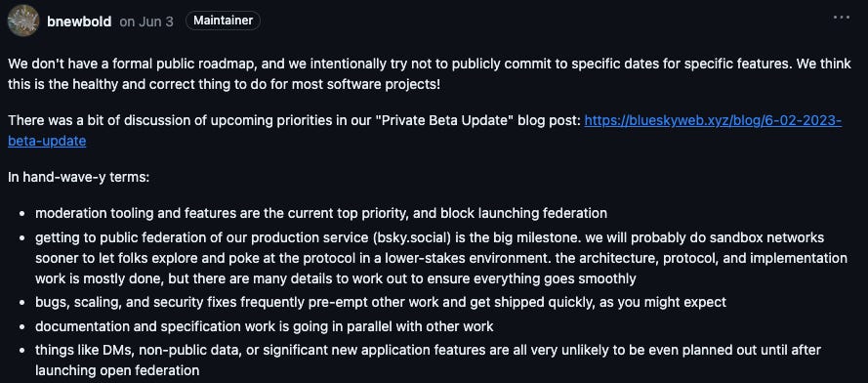Click the bullet about bugs, scaling, security fixes
Viewport: 868px width, 383px height.
381,303
